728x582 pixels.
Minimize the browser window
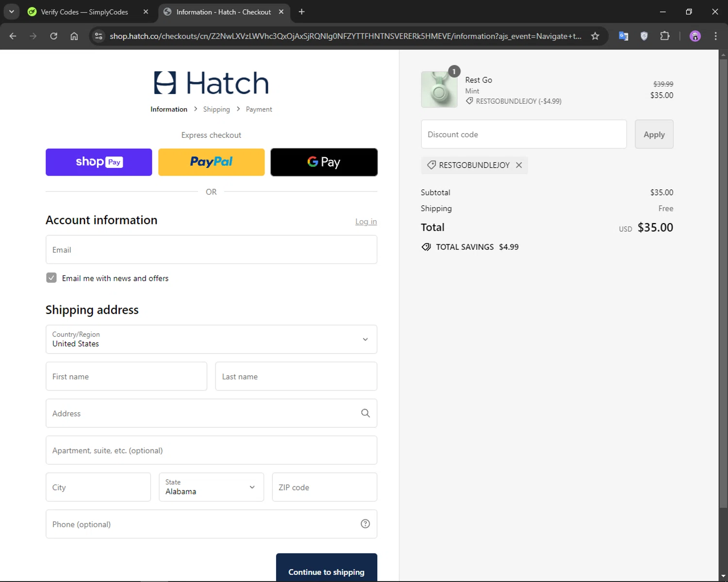tap(662, 12)
